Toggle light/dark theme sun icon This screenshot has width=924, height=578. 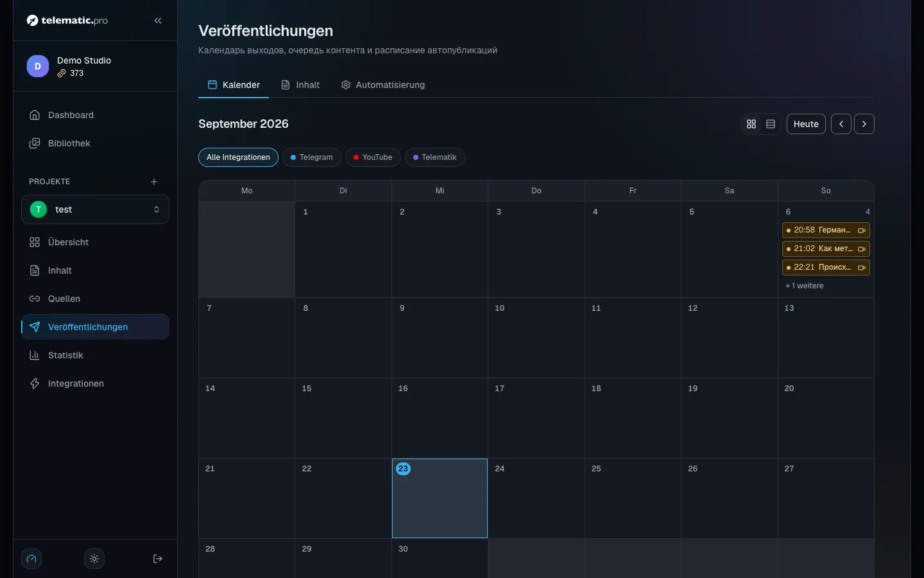(x=94, y=559)
